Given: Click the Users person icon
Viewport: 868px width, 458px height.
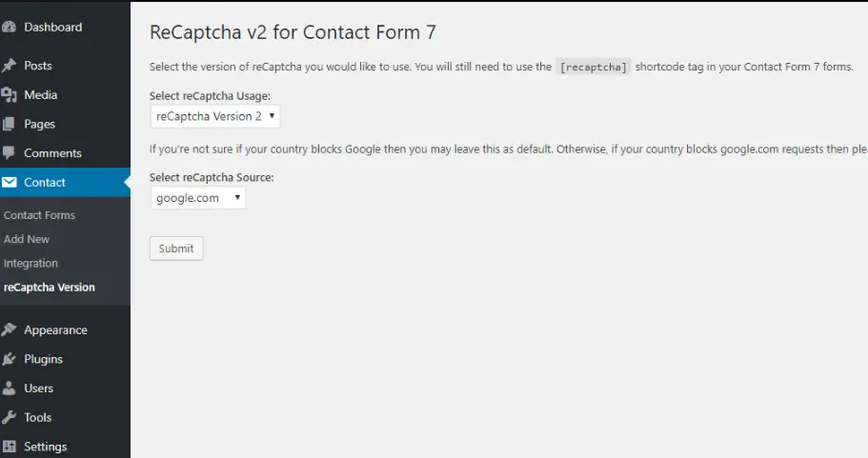Looking at the screenshot, I should coord(9,388).
